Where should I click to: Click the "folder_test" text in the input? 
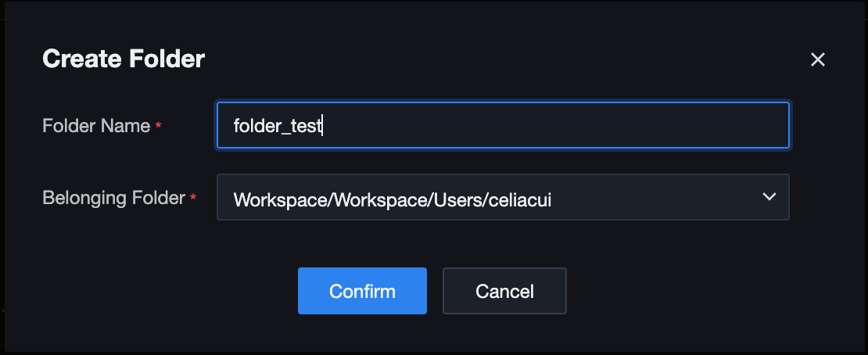[x=278, y=125]
